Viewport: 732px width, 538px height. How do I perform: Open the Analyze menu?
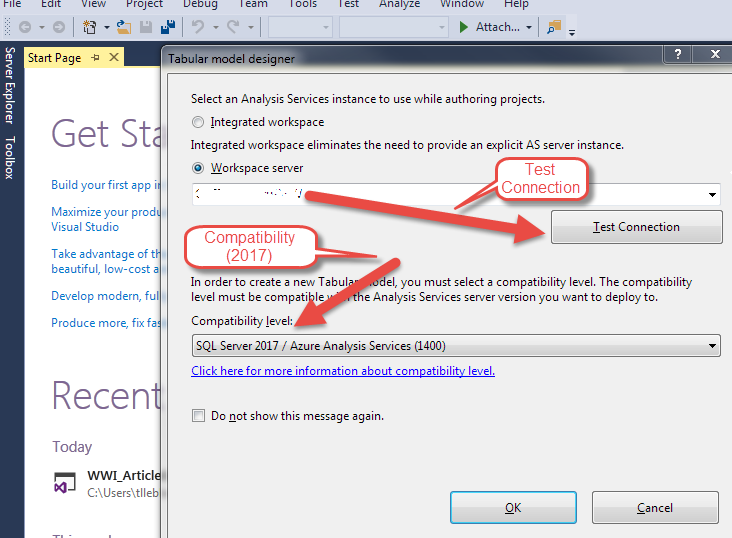point(399,4)
